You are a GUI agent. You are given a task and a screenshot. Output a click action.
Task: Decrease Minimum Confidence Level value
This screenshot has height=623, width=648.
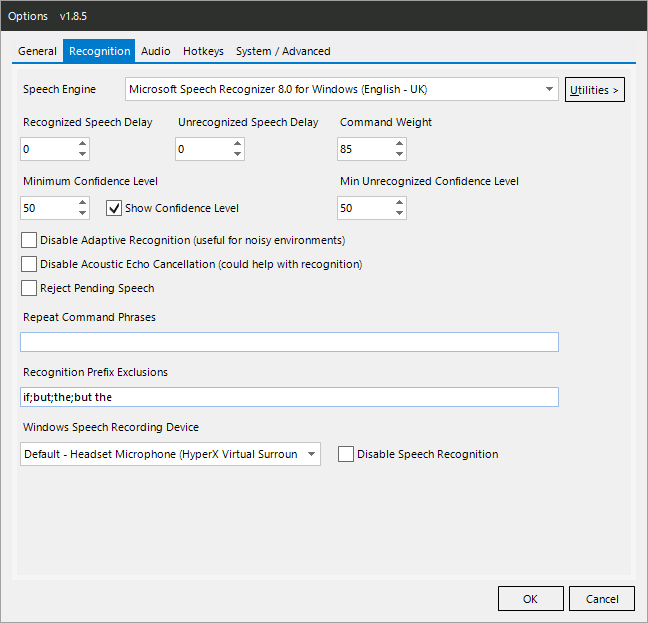pyautogui.click(x=83, y=213)
